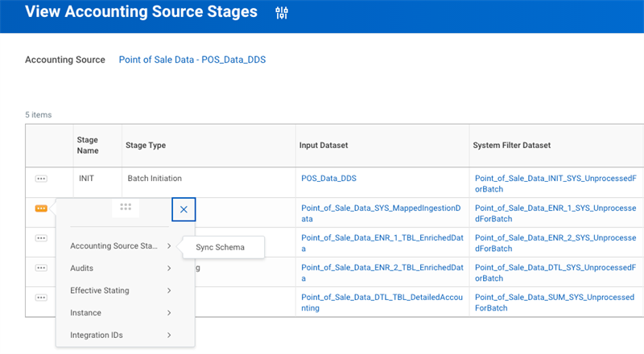Click the orange related actions button
The width and height of the screenshot is (644, 354).
(x=41, y=208)
